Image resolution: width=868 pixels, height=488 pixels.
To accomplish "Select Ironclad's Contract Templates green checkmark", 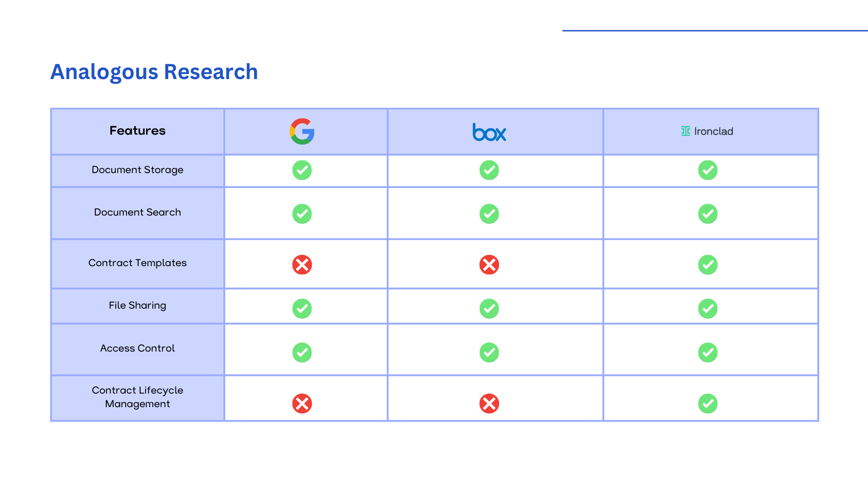I will coord(708,265).
